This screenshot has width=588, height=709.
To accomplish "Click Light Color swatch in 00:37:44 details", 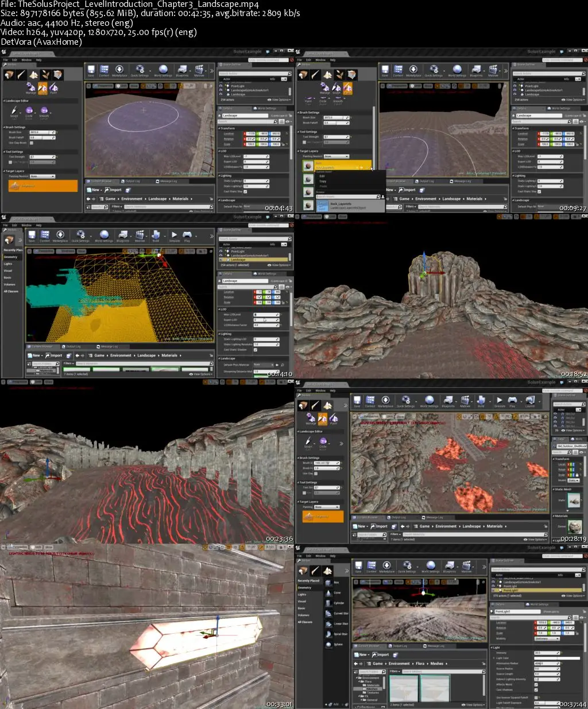I will (x=557, y=658).
